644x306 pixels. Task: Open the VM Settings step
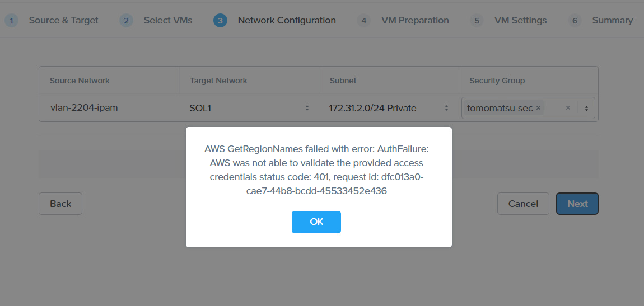[x=520, y=21]
